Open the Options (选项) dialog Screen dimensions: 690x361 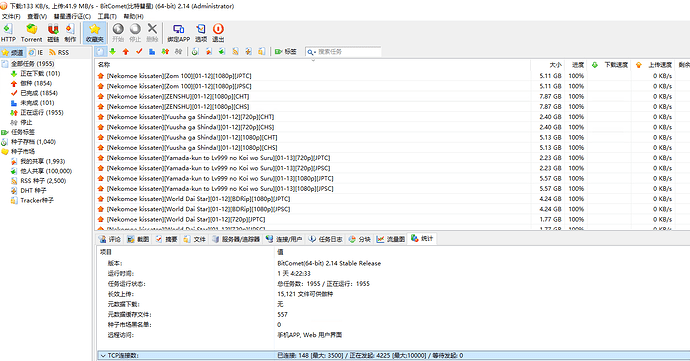[x=201, y=33]
